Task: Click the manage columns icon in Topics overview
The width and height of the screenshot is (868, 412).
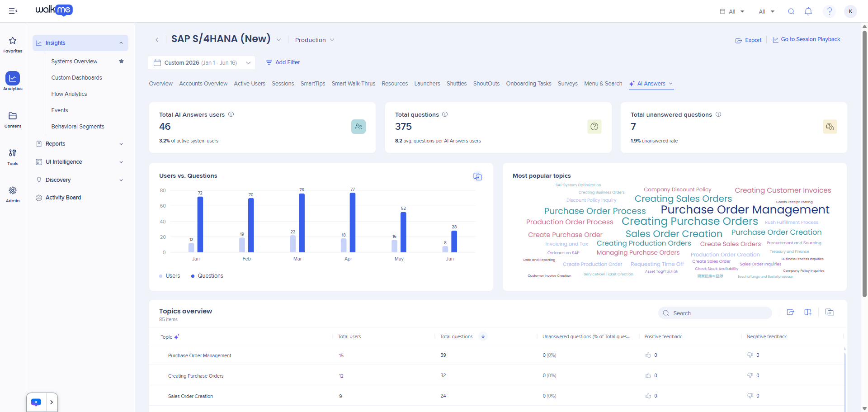Action: (808, 313)
